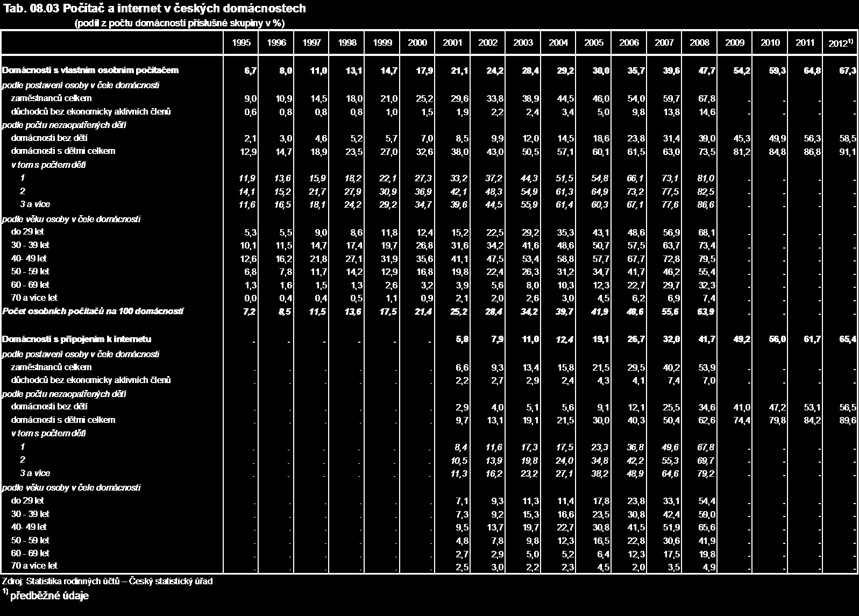Select the 2007 column header
This screenshot has width=859, height=616.
tap(664, 43)
